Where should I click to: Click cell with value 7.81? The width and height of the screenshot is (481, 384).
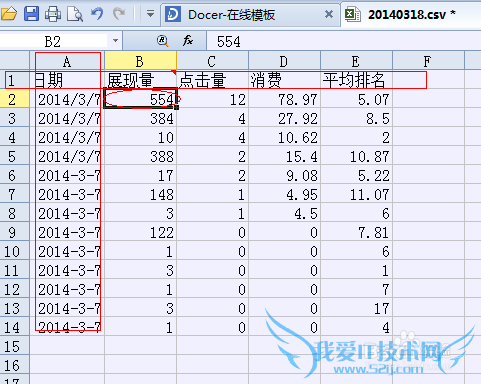tap(356, 232)
